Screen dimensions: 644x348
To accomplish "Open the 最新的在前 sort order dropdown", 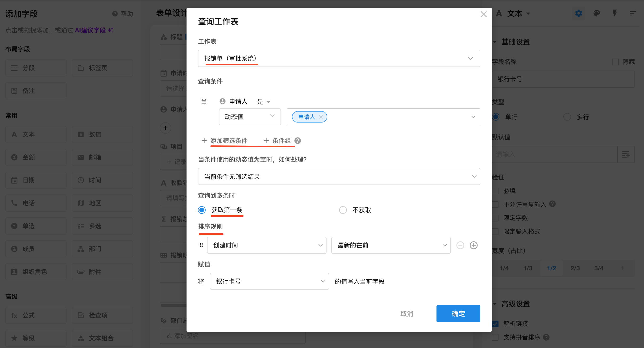I will click(391, 245).
